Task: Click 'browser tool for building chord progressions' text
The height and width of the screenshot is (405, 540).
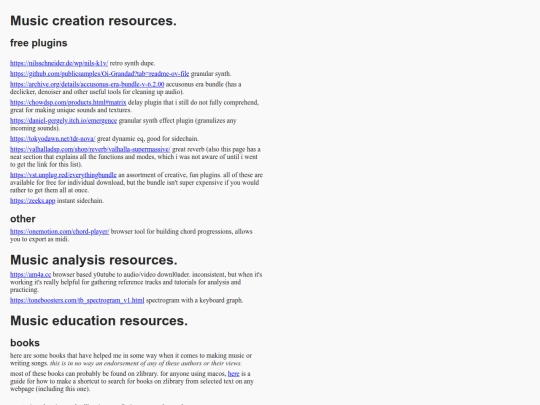Action: coord(172,231)
